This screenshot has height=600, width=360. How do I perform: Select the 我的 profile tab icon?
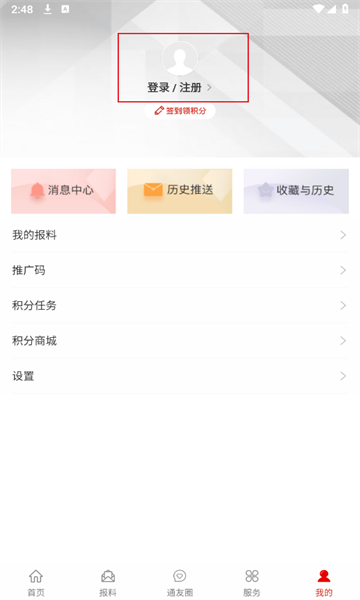[x=324, y=576]
